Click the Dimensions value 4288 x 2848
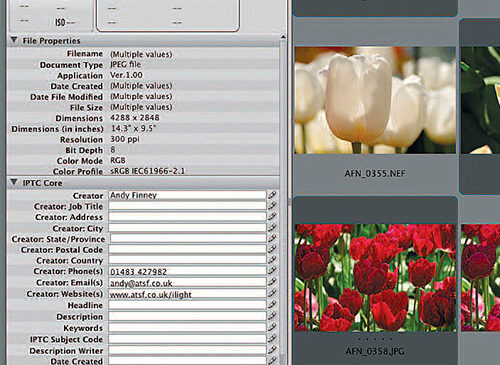500x365 pixels. coord(135,118)
